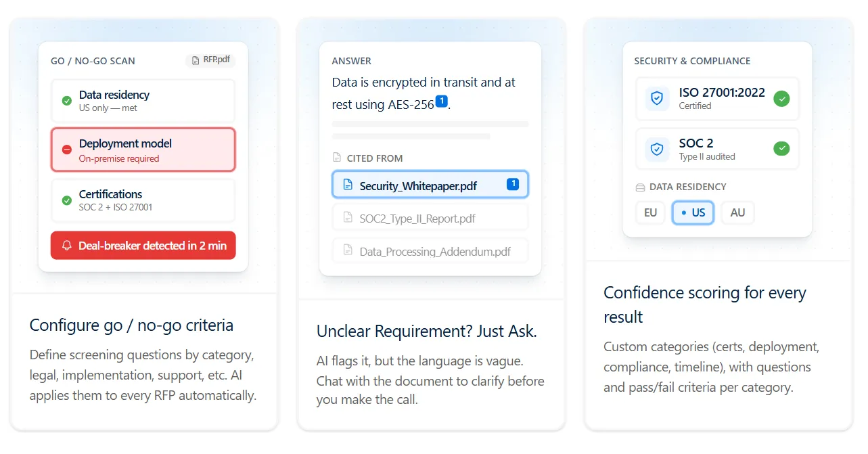The width and height of the screenshot is (868, 454).
Task: Select the EU data residency option
Action: coord(650,212)
